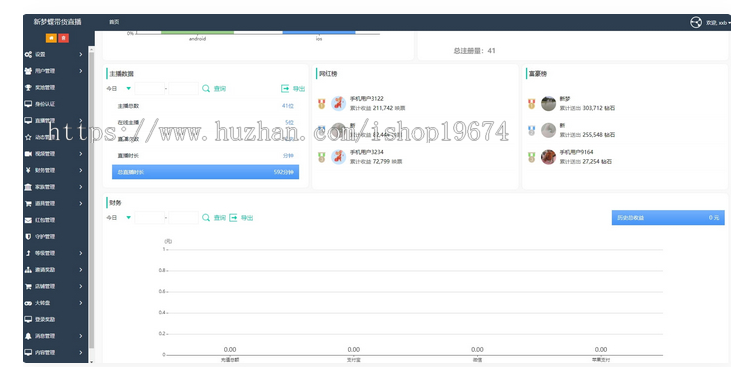Click the start date field in 财务
747x369 pixels.
[150, 218]
